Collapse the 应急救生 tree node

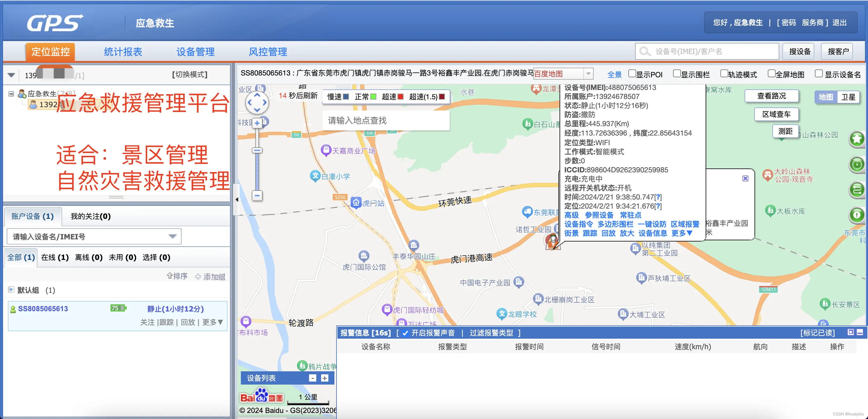pyautogui.click(x=11, y=94)
